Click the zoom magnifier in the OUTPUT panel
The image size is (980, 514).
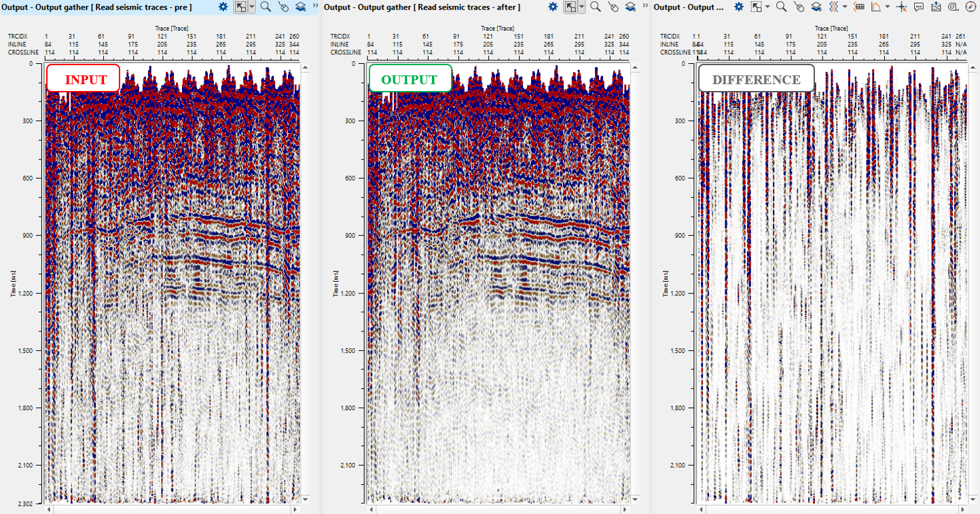[595, 7]
